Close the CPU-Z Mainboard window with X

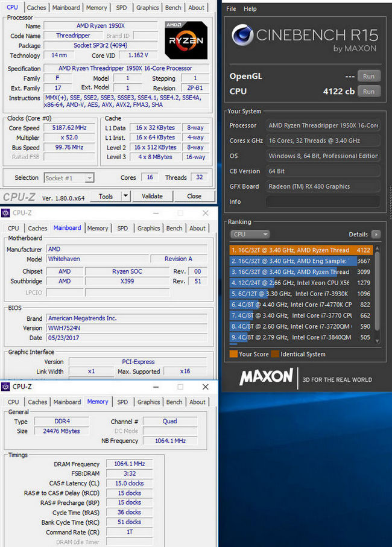coord(206,213)
